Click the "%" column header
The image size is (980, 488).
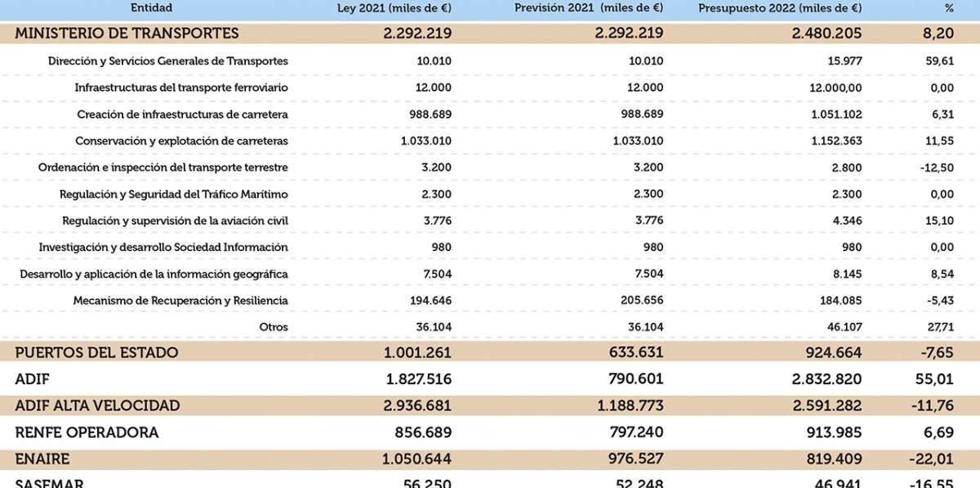[x=949, y=8]
